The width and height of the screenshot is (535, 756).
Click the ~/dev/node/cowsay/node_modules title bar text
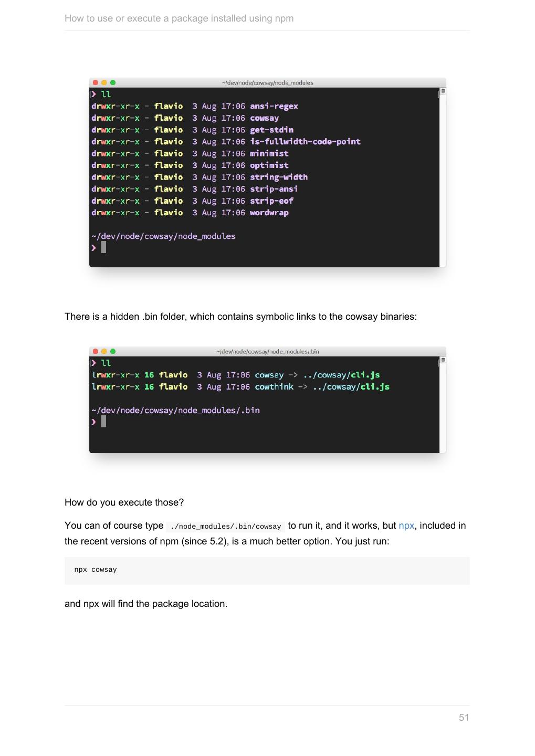click(x=267, y=83)
